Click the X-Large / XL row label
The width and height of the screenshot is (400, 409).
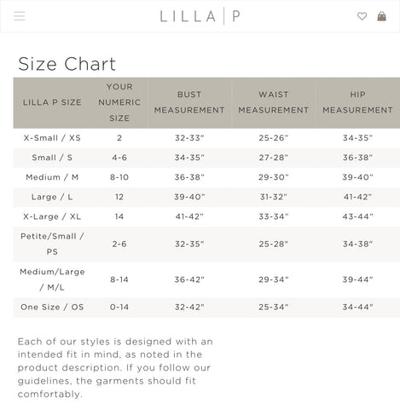[x=52, y=217]
